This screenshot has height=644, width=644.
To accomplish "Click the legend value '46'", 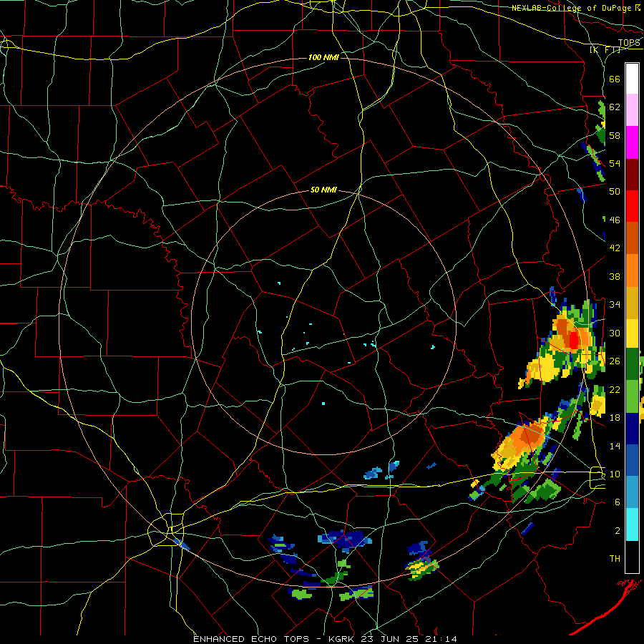I will tap(615, 220).
